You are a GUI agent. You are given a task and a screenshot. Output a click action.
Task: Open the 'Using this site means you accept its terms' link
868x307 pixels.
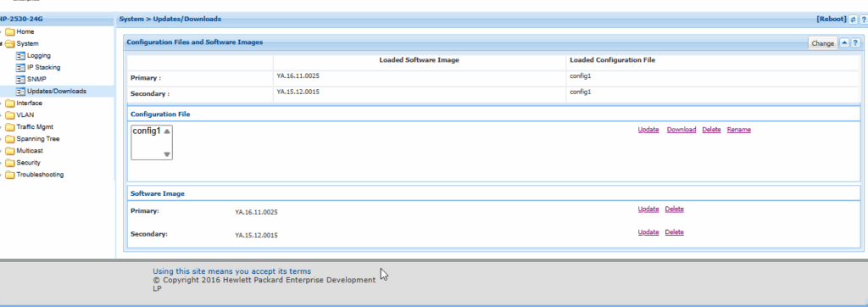click(232, 271)
